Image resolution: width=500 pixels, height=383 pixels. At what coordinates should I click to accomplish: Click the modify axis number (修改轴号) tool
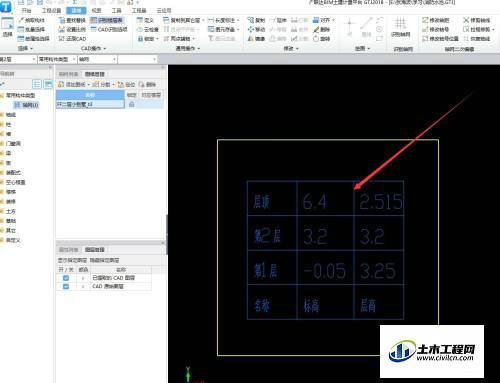[436, 29]
